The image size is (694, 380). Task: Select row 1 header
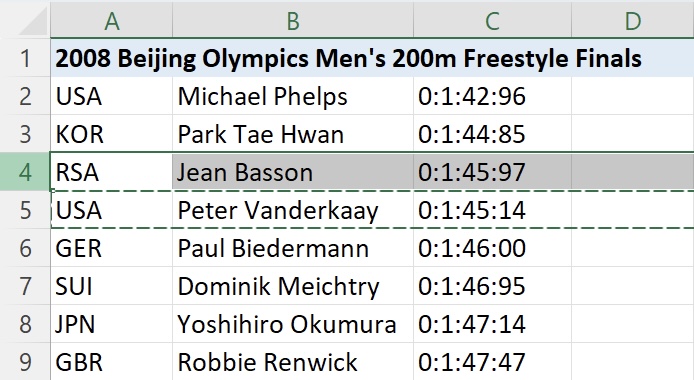[x=25, y=58]
